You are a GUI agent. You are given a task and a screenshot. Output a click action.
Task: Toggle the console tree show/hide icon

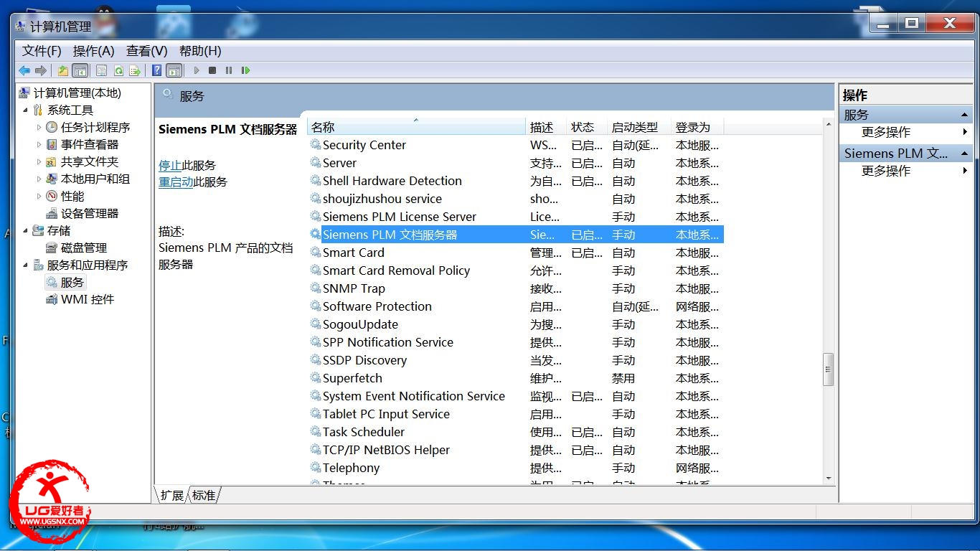click(80, 70)
